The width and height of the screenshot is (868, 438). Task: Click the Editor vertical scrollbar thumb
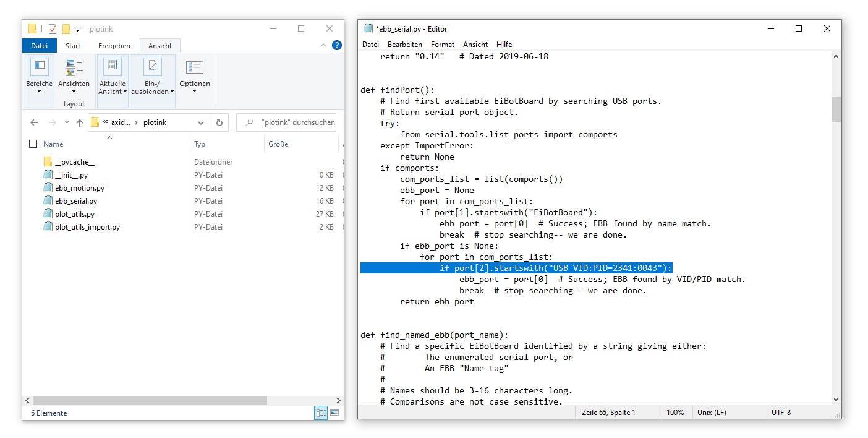pos(836,109)
